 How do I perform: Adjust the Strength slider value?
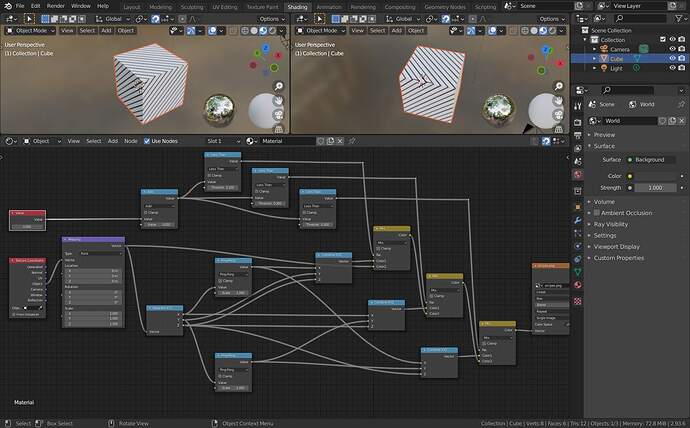[x=655, y=188]
